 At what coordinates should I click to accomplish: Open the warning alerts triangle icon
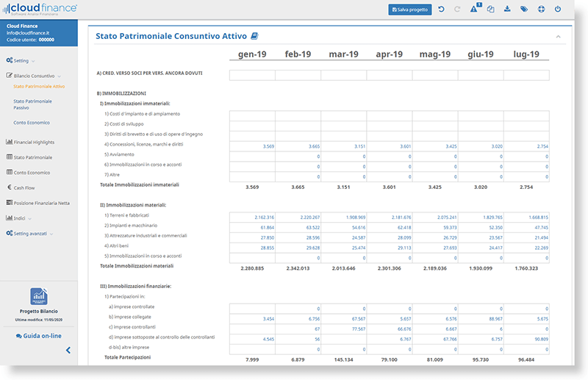pos(474,9)
